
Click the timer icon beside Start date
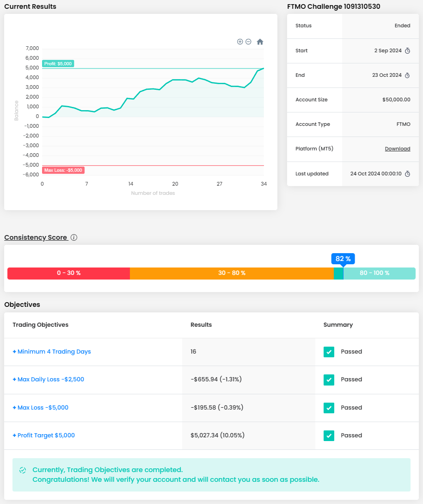(407, 51)
